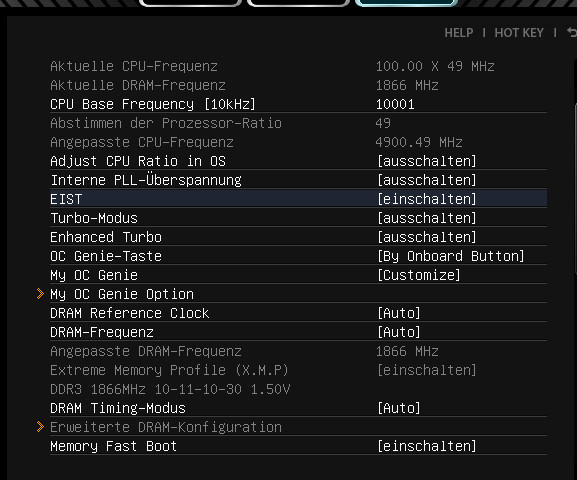This screenshot has width=577, height=480.
Task: Toggle Interne PLL-Überspannung value
Action: coord(427,180)
